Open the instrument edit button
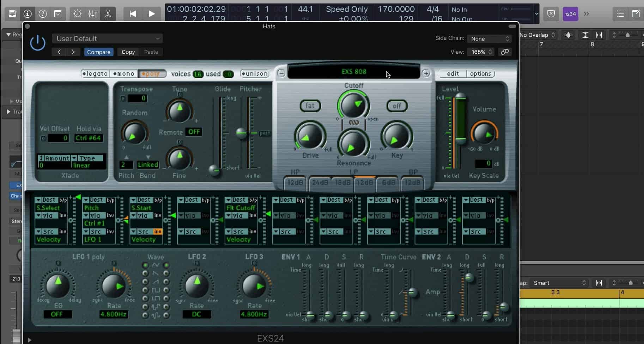644x344 pixels. (x=453, y=73)
